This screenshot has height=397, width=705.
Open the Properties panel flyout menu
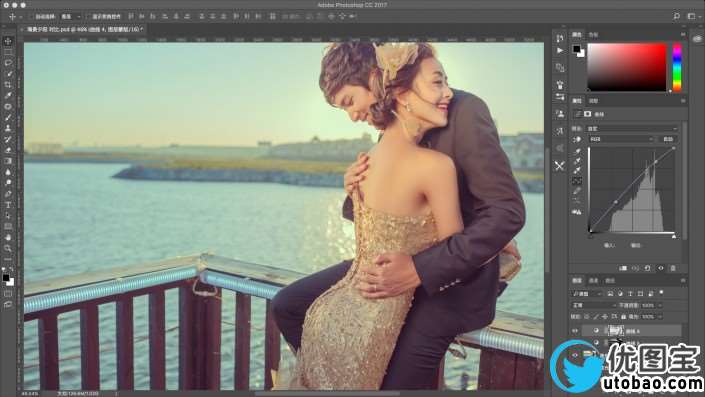[x=683, y=101]
